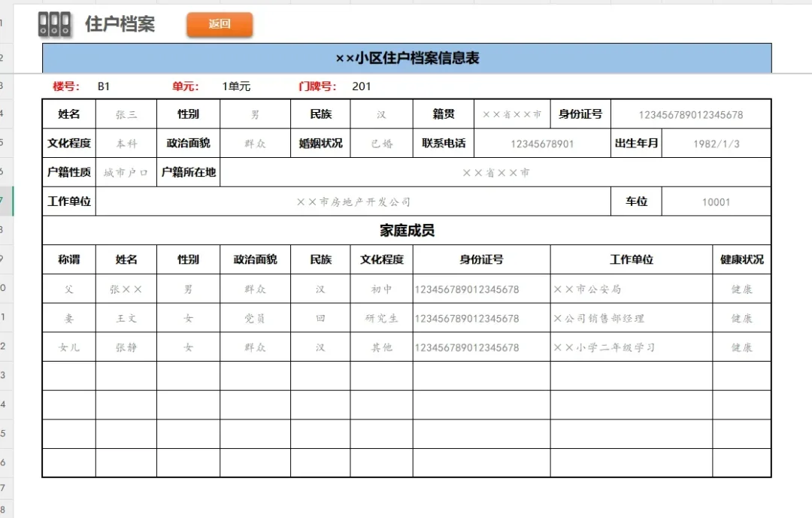
Task: Click the 文化程度 value 本科
Action: tap(126, 144)
